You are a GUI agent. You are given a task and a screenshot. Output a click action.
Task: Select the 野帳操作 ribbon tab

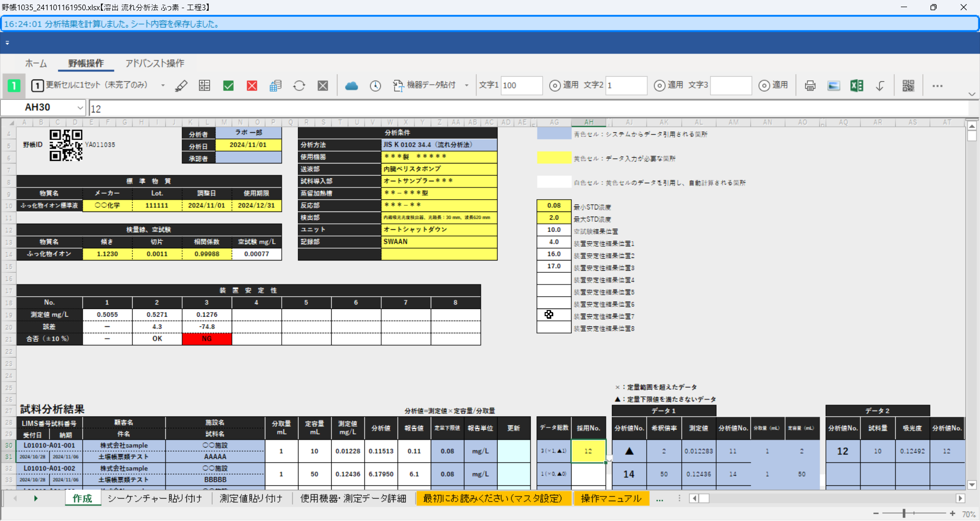coord(86,63)
